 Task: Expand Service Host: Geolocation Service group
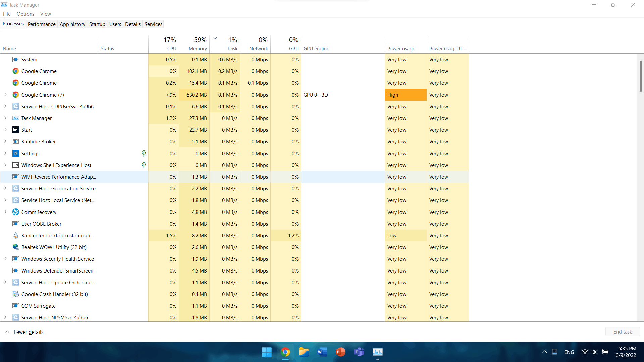[5, 189]
